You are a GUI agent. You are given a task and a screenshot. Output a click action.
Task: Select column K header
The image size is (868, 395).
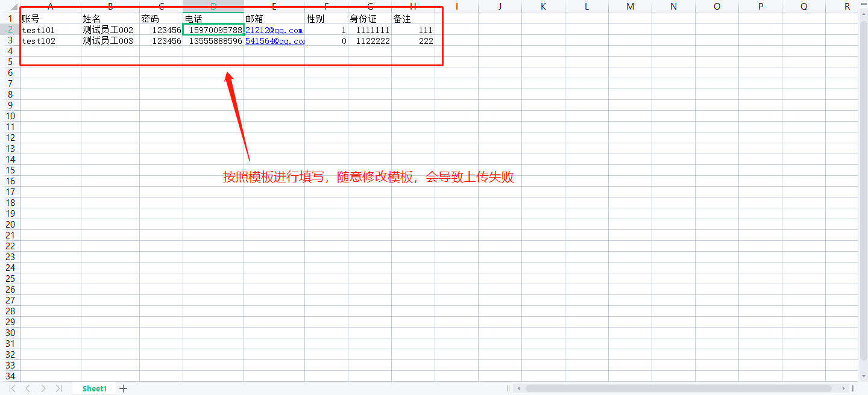543,7
